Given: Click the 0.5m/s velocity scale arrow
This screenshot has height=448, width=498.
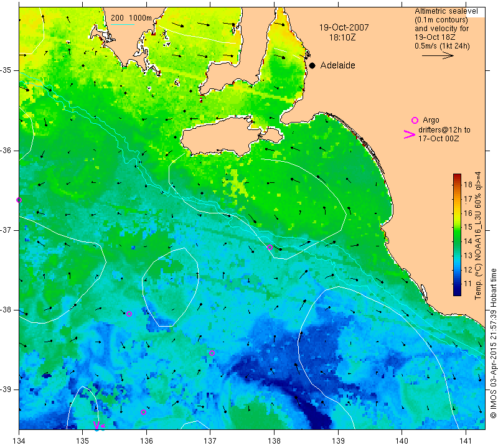Looking at the screenshot, I should click(x=438, y=55).
